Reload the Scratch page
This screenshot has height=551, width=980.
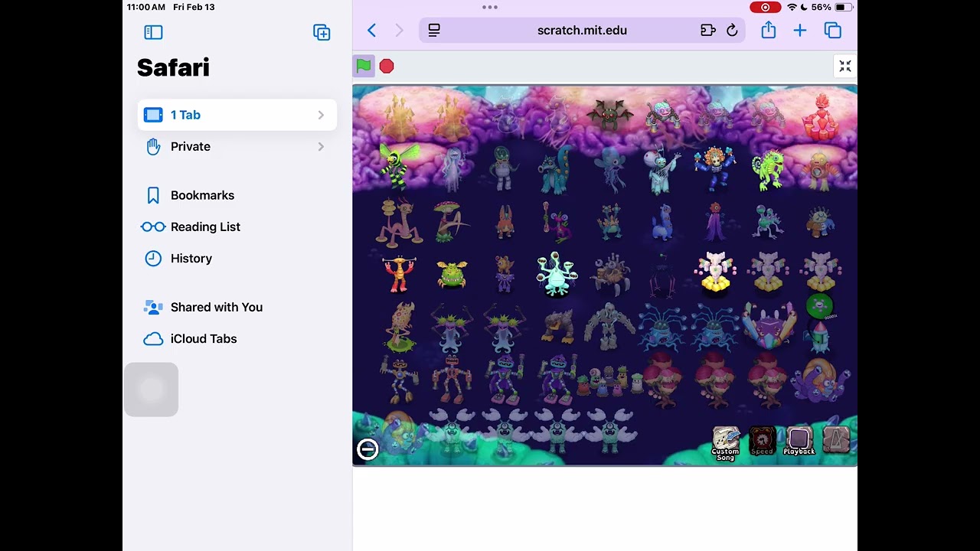click(x=732, y=31)
